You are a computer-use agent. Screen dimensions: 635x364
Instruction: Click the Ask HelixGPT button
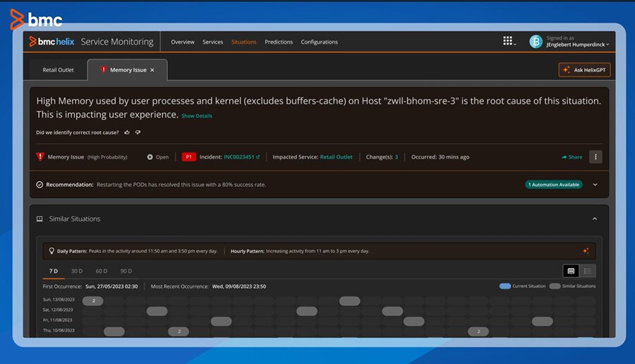[x=584, y=70]
